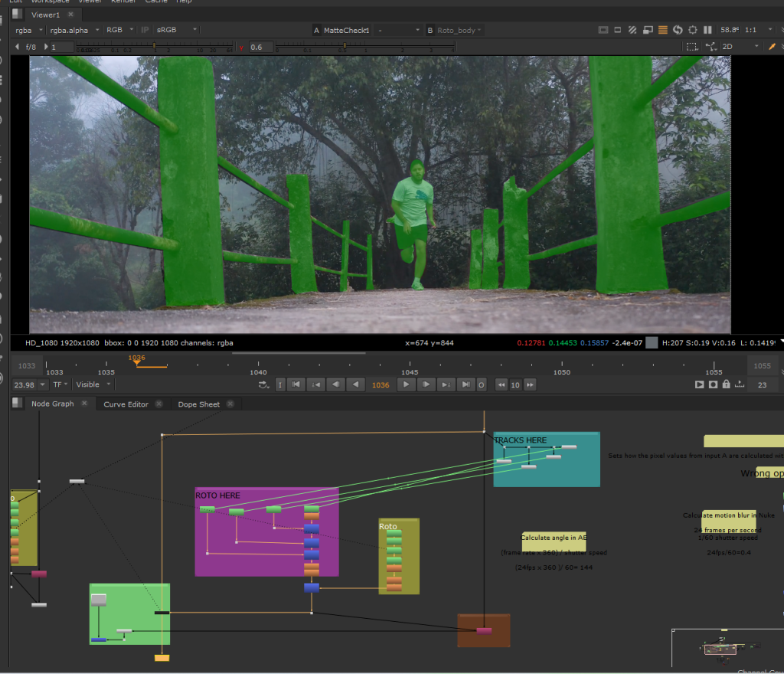
Task: Toggle the IP input process button
Action: click(145, 30)
